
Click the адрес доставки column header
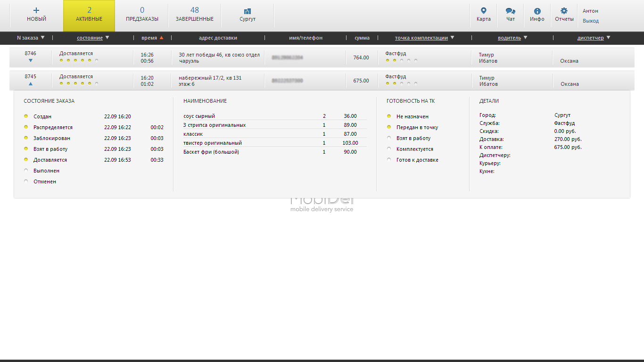(x=218, y=38)
